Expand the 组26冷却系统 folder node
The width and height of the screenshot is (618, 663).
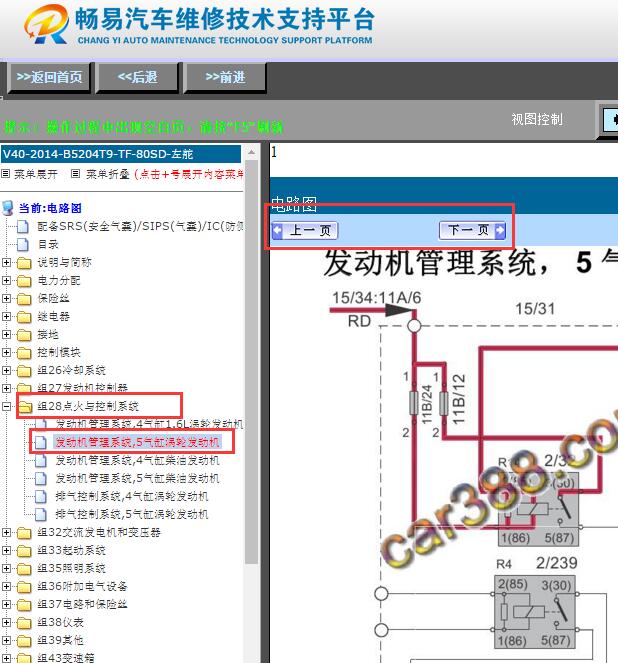(x=6, y=370)
